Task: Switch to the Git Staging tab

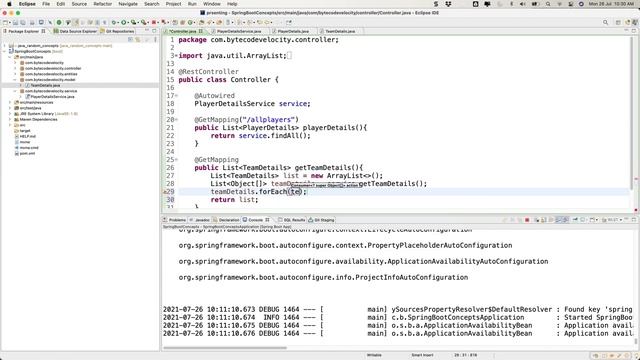Action: pyautogui.click(x=321, y=220)
